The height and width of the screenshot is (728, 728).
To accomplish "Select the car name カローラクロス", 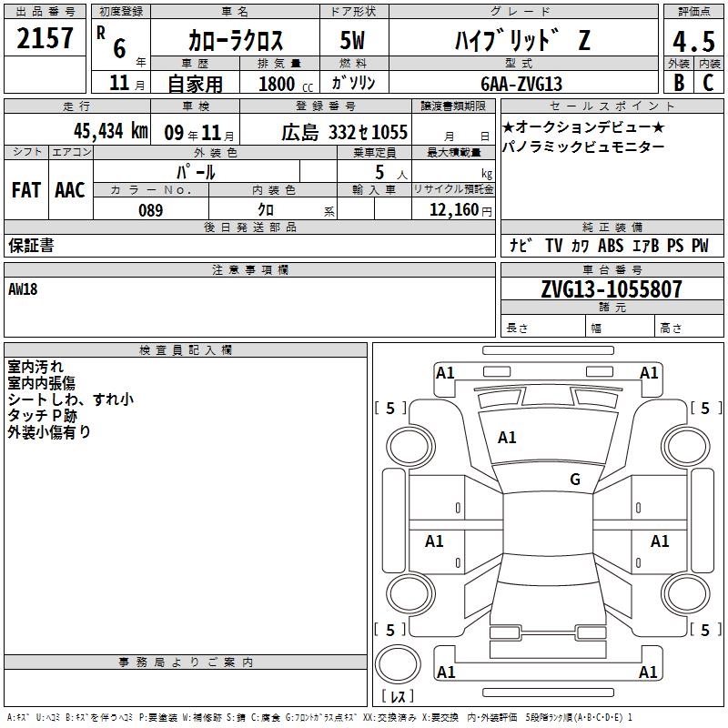I will point(236,41).
